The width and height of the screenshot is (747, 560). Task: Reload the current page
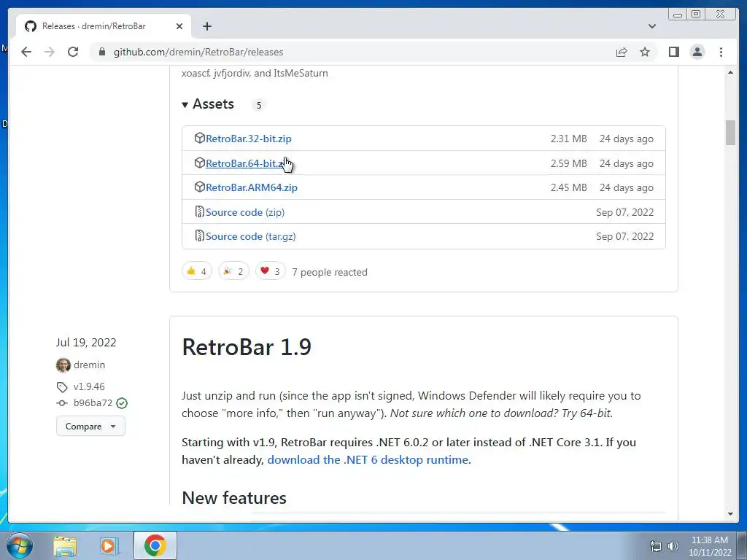click(x=73, y=52)
